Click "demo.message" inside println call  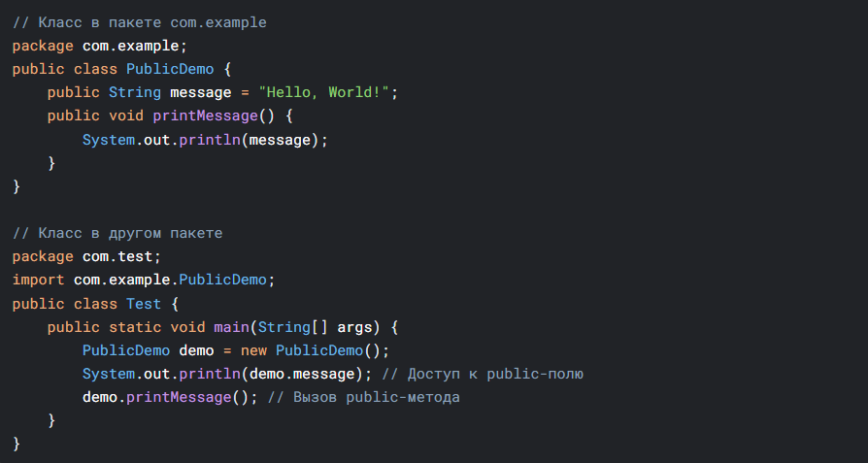coord(302,375)
